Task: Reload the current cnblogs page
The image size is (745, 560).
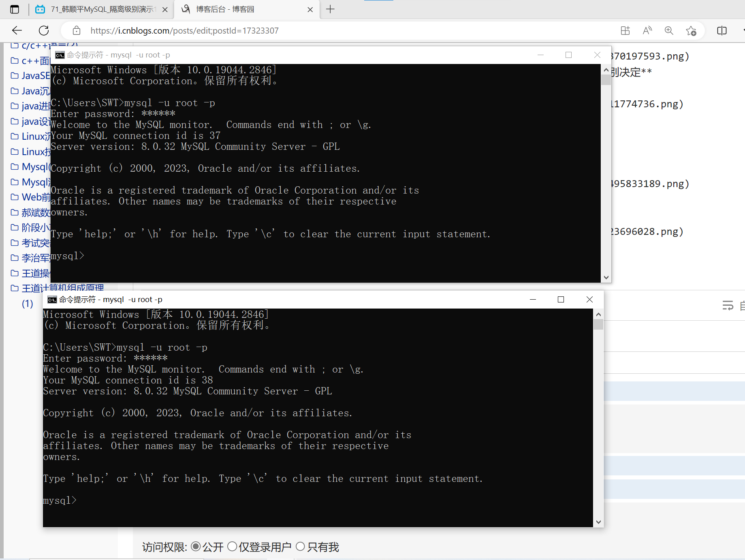Action: tap(44, 30)
